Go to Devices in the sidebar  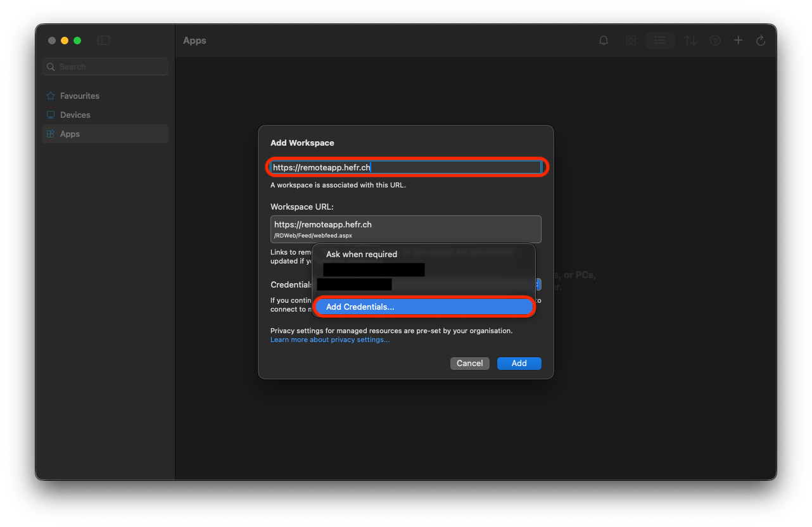click(x=75, y=115)
